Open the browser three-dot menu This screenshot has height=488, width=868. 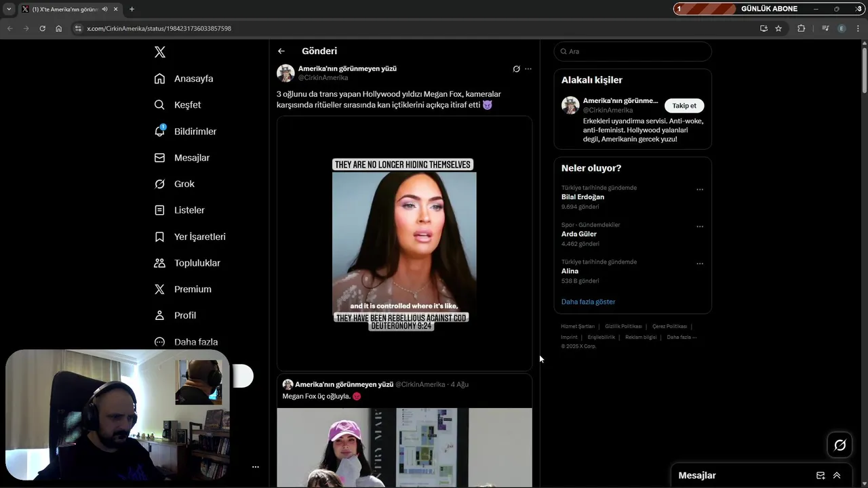858,28
